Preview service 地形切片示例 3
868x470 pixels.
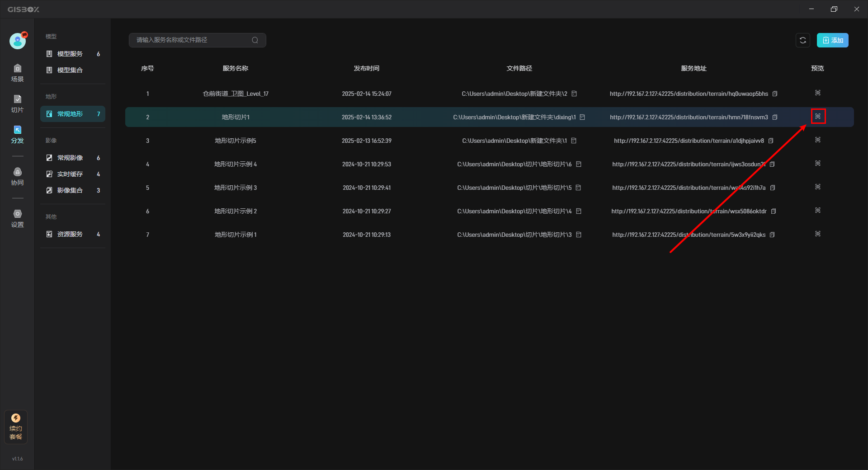click(818, 187)
